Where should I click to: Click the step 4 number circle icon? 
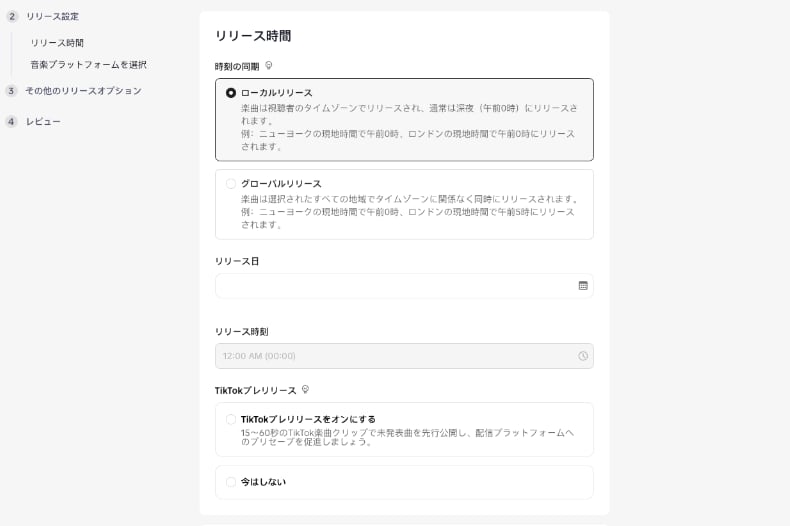[x=12, y=122]
